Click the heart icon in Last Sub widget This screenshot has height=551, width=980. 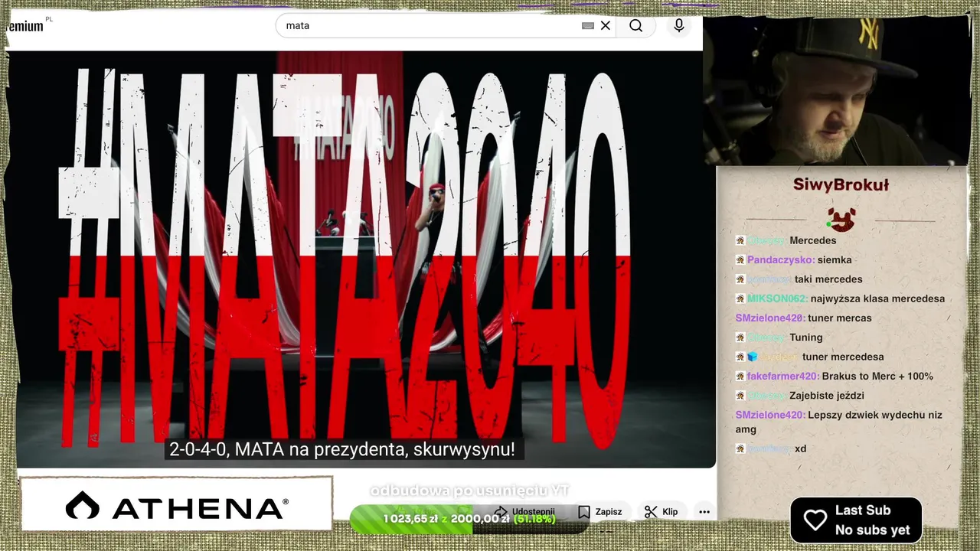coord(815,520)
